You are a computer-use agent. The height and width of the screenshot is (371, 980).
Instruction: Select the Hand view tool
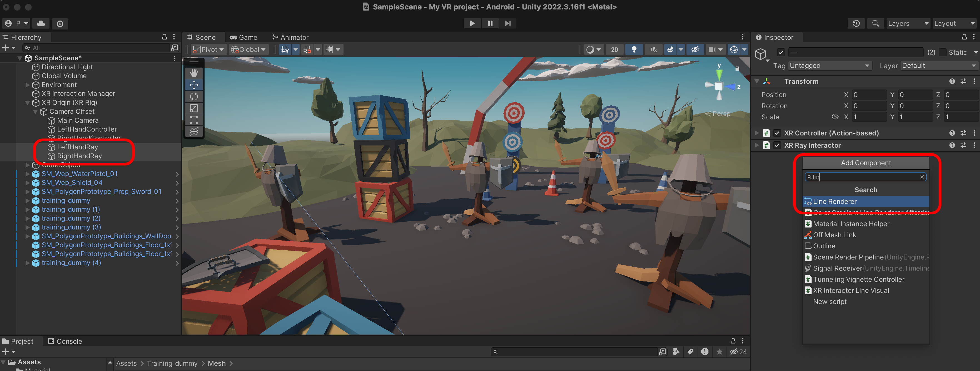pos(194,73)
